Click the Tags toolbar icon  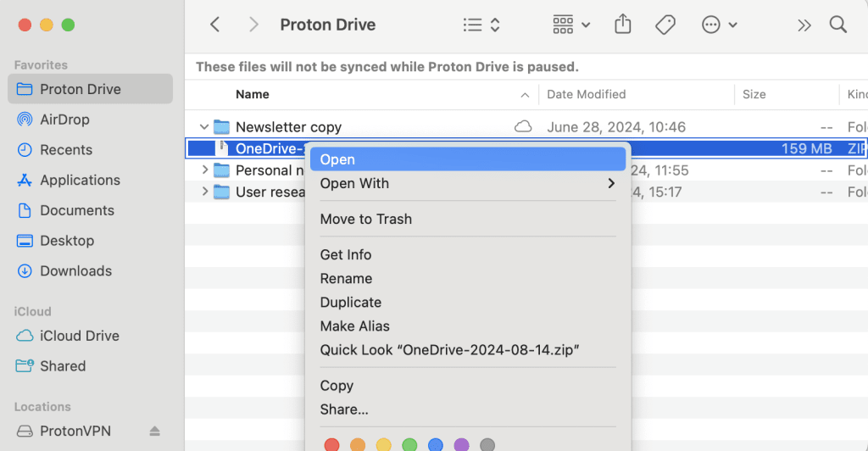665,25
